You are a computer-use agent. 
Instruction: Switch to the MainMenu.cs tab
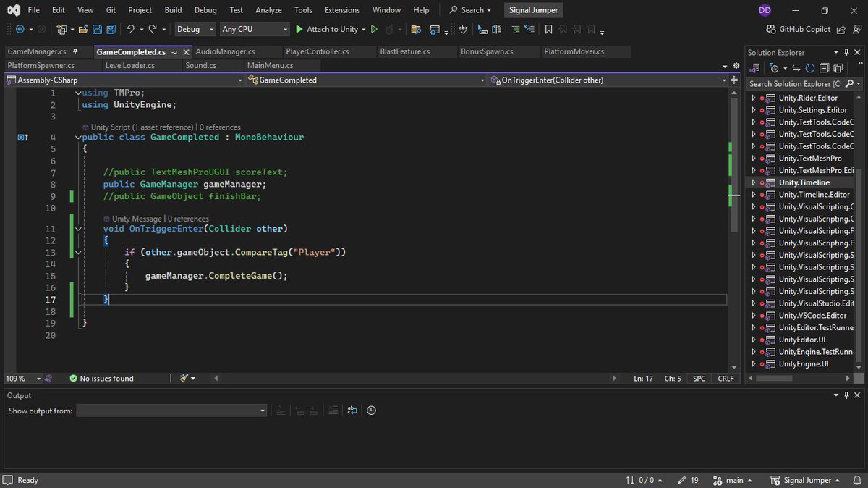click(x=270, y=65)
